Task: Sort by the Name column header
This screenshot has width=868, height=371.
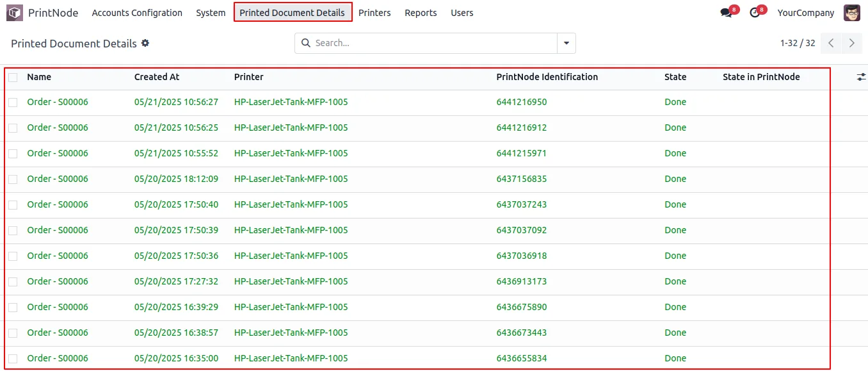Action: pyautogui.click(x=39, y=77)
